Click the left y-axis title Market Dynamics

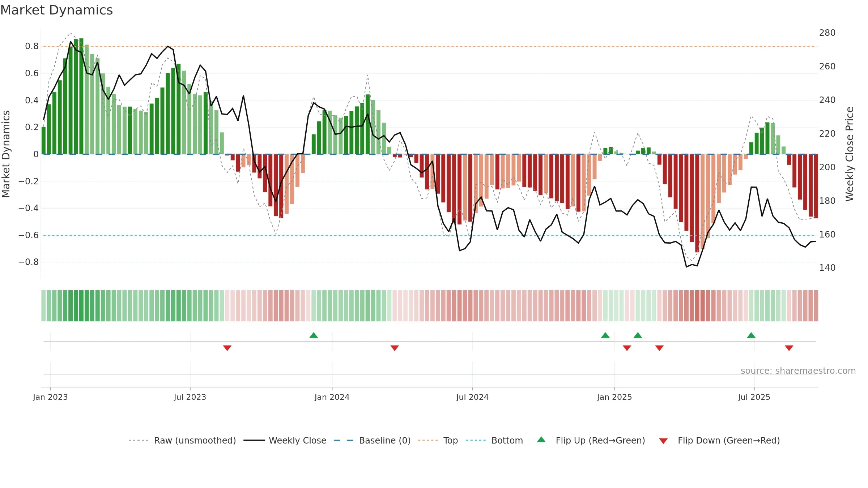tap(6, 154)
